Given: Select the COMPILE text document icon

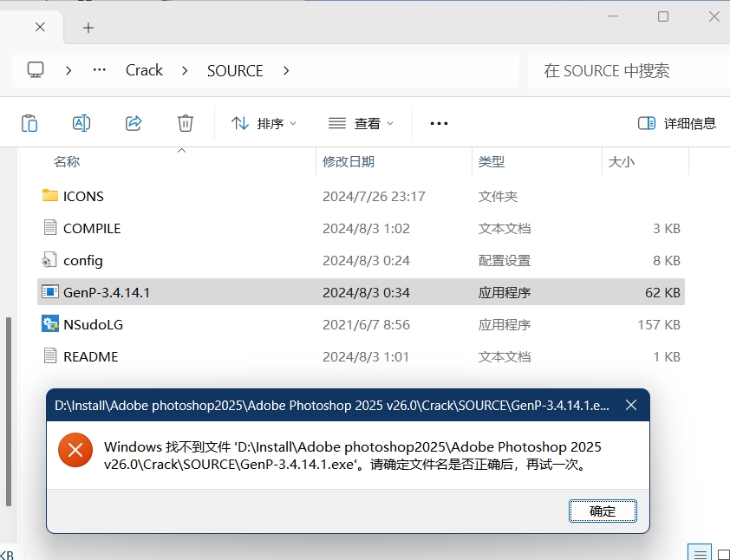Looking at the screenshot, I should pyautogui.click(x=49, y=228).
